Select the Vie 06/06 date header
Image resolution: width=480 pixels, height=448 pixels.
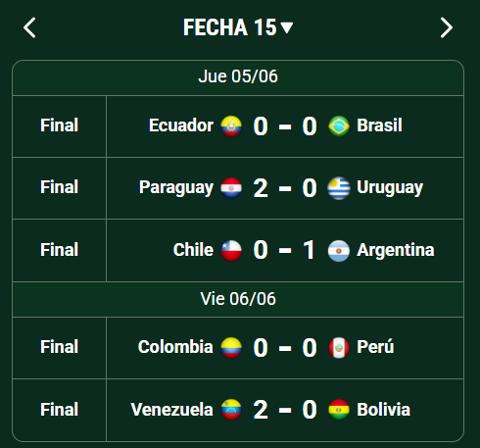tap(238, 299)
